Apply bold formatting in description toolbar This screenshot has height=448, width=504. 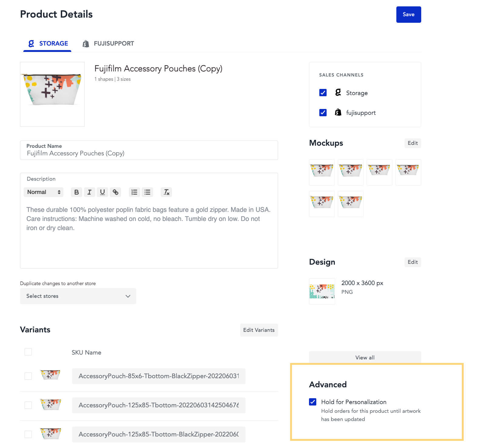click(76, 192)
